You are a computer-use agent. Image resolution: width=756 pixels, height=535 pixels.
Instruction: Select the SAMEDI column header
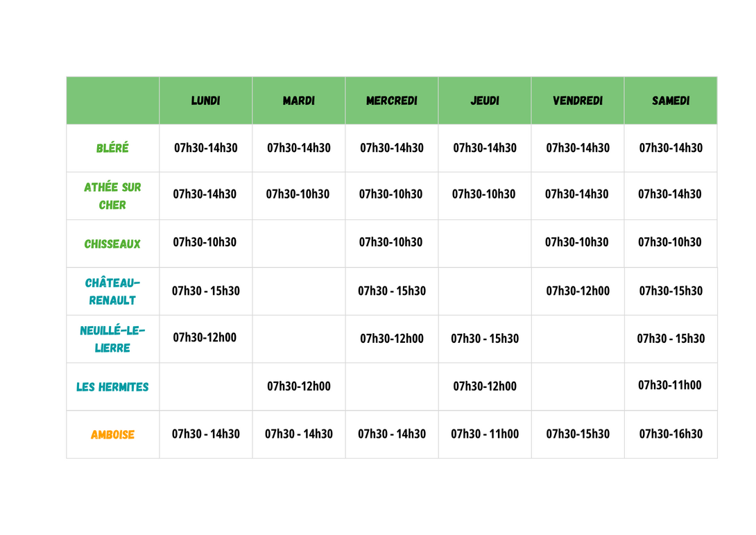[x=671, y=101]
